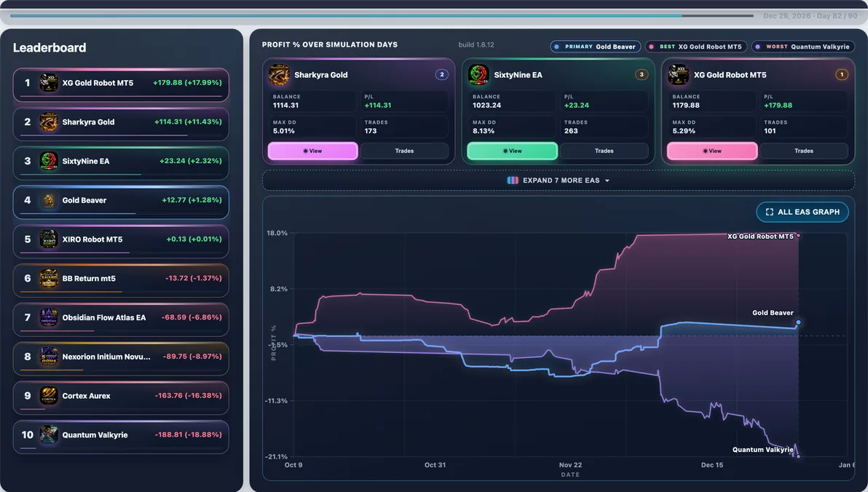Click the +179.88 (+17.99%) profit value
The width and height of the screenshot is (868, 492).
point(187,82)
